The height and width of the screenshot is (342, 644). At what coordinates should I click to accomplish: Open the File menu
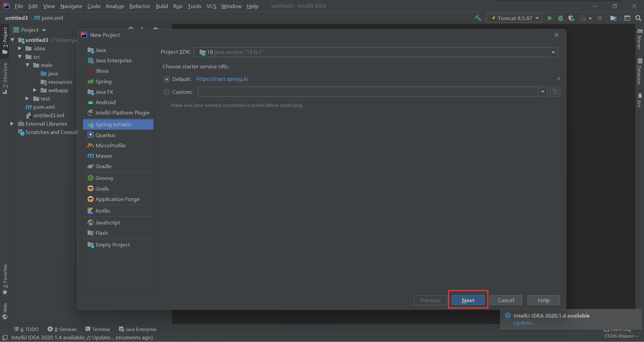click(x=19, y=6)
